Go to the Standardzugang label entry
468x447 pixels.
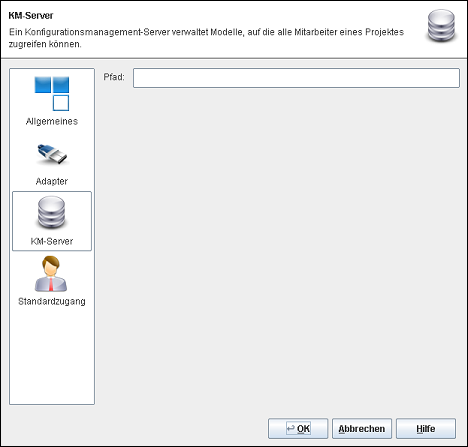pyautogui.click(x=52, y=301)
